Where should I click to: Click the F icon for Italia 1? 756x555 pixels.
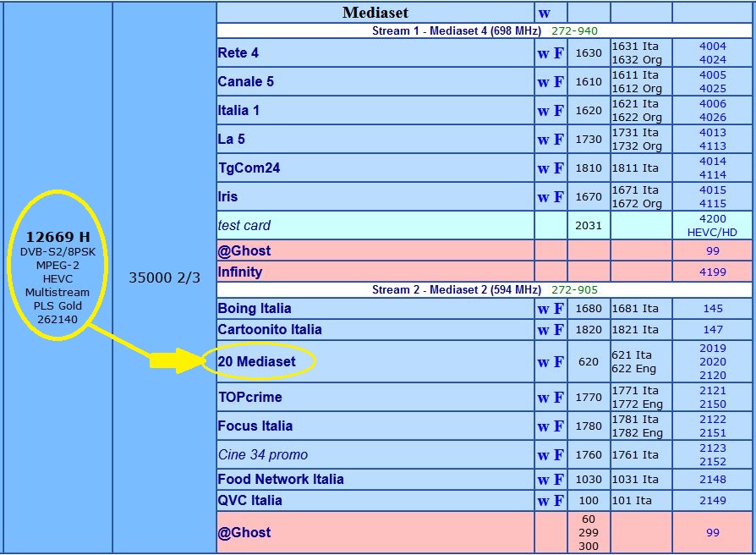(558, 111)
